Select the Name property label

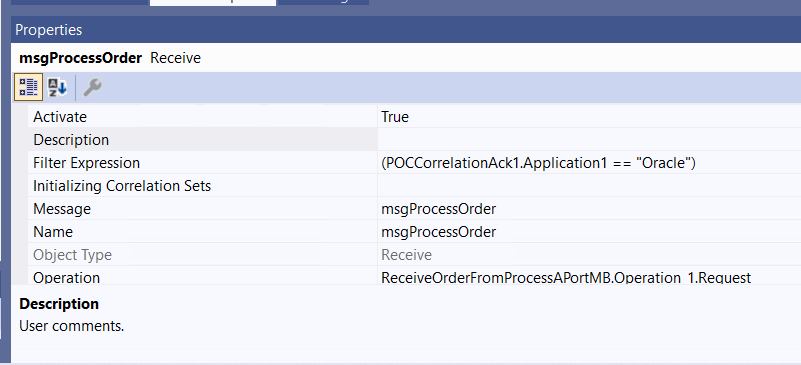pos(53,232)
